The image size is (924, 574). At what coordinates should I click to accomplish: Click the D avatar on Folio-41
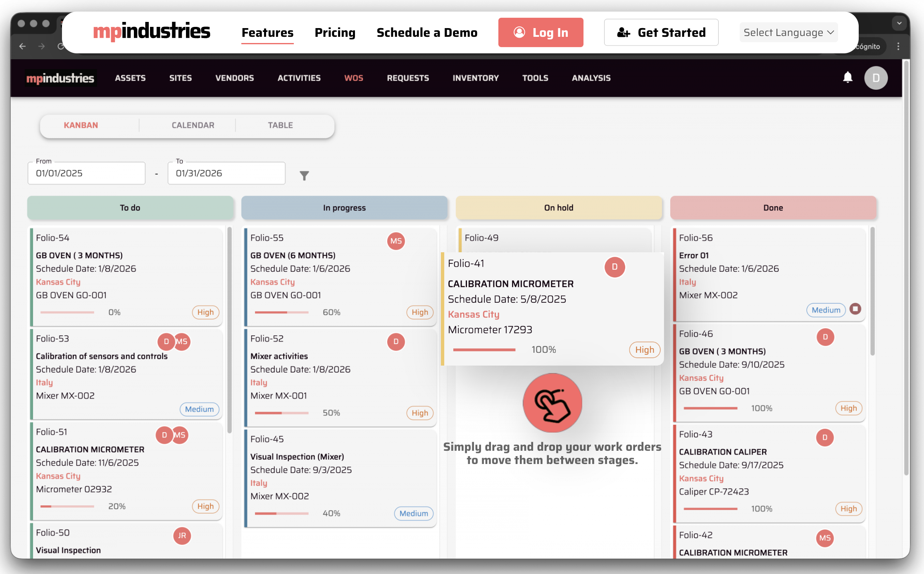point(614,267)
